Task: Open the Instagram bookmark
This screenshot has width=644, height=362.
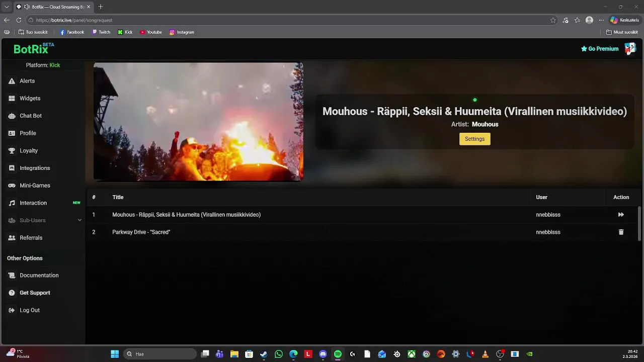Action: click(182, 32)
